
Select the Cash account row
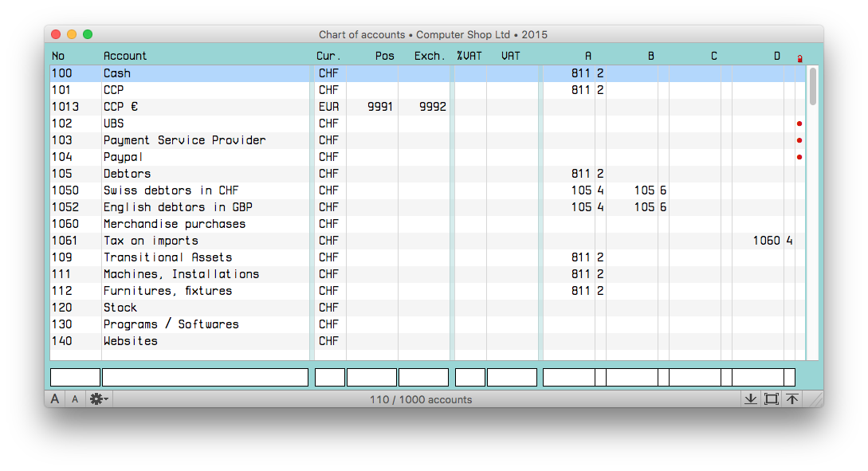pos(428,73)
